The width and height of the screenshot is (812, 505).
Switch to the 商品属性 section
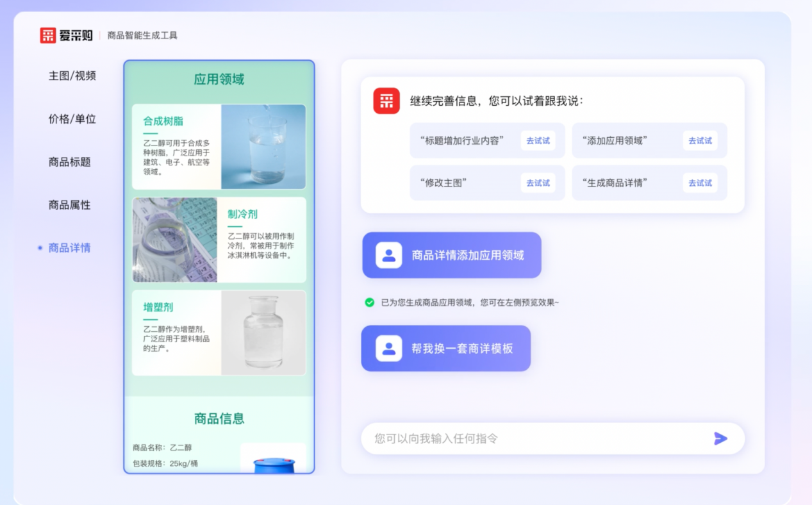tap(70, 205)
